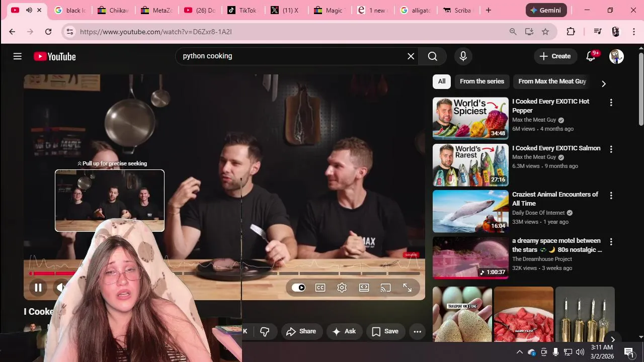Open options for EXOTIC Salmon video

click(611, 149)
